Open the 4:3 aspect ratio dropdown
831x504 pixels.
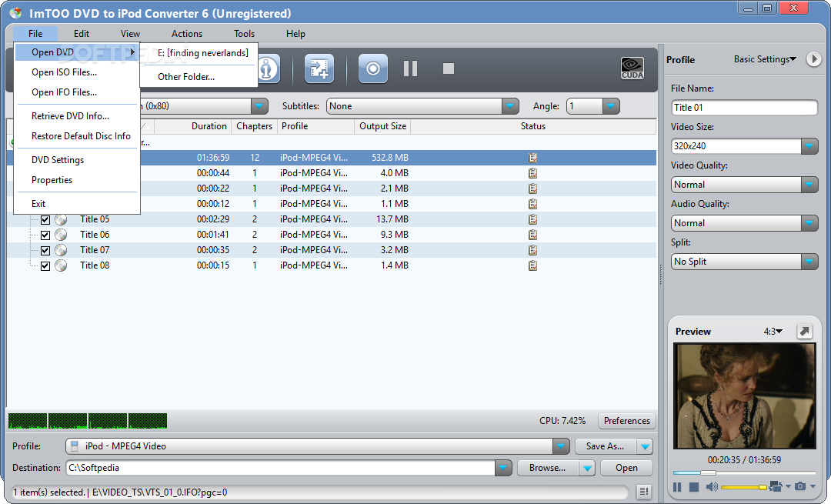pyautogui.click(x=773, y=331)
